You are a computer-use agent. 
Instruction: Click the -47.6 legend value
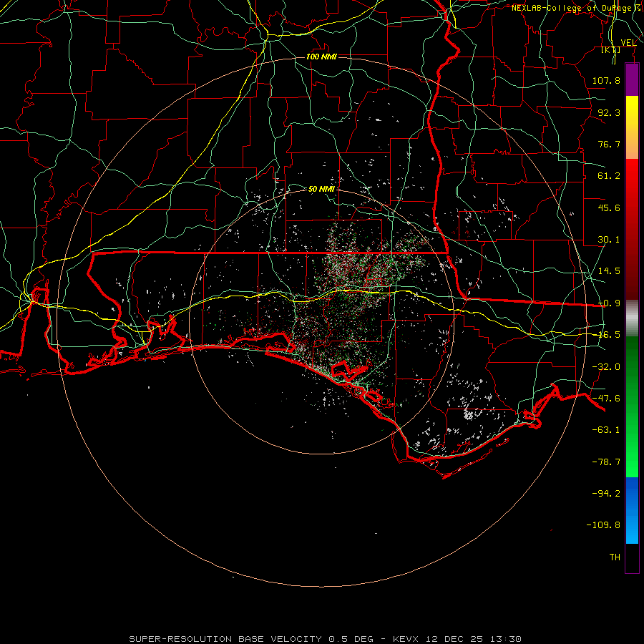606,399
